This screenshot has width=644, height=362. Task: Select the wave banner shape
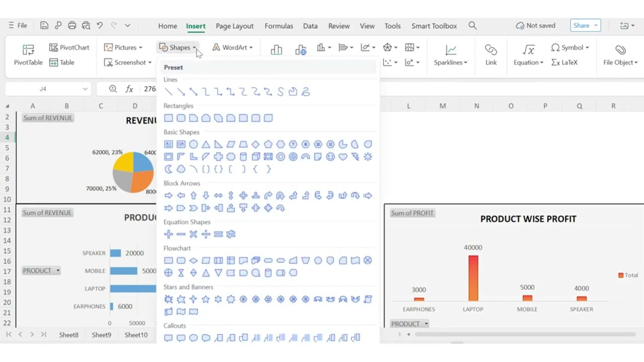point(181,312)
